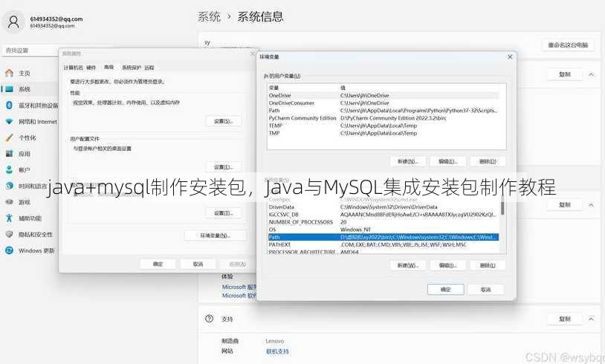Select user Path variable with Python37-32 value
Viewport: 605px width, 364px height.
(383, 110)
